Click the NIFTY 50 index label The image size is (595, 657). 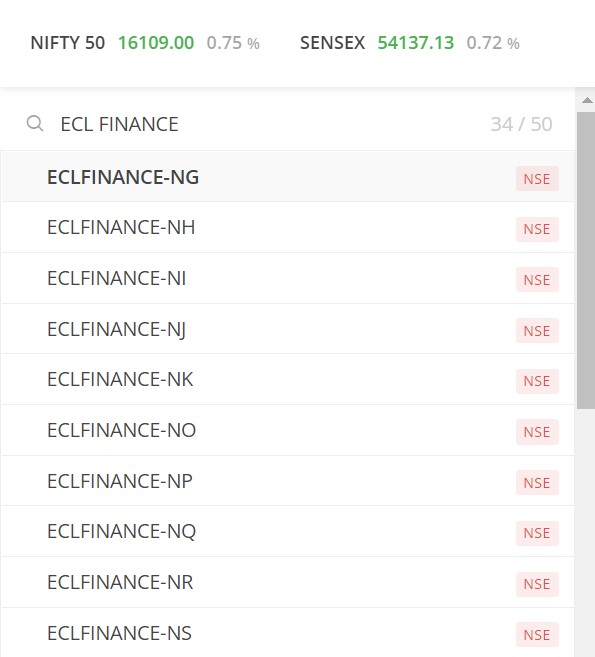67,43
